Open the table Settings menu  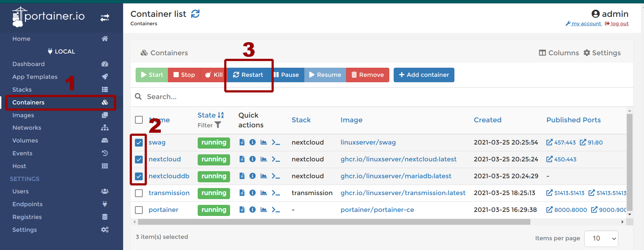pyautogui.click(x=602, y=53)
